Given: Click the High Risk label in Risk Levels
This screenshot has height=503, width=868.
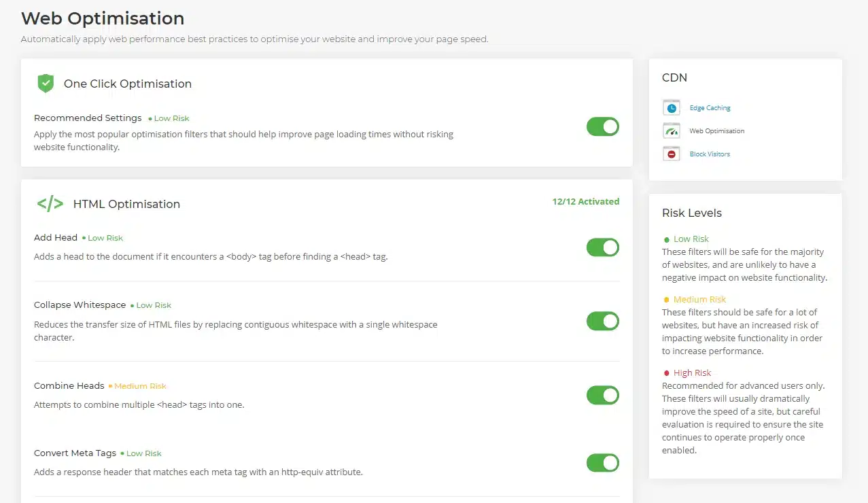Looking at the screenshot, I should tap(692, 373).
